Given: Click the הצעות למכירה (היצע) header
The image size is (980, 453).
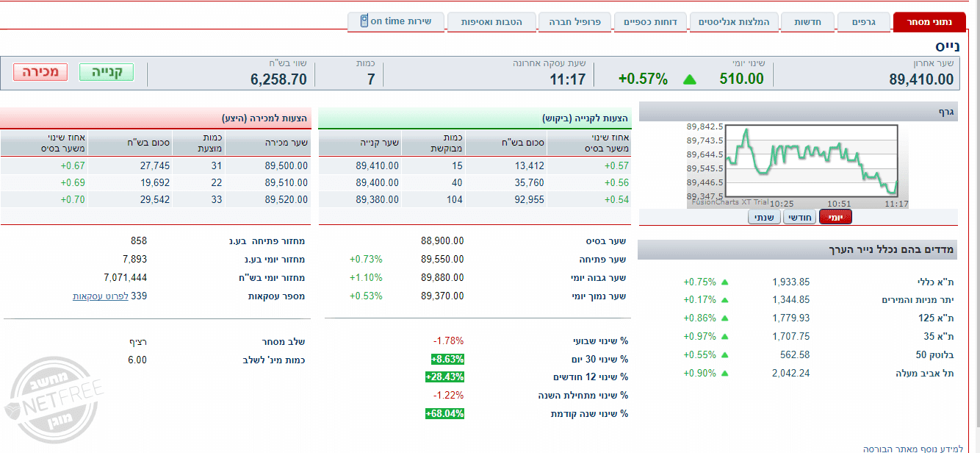Looking at the screenshot, I should pos(265,118).
